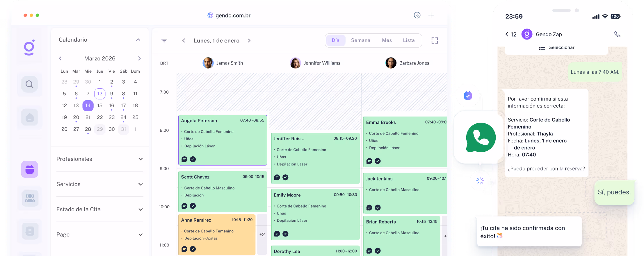Click the filter icon in the calendar toolbar
This screenshot has width=644, height=256.
click(164, 40)
